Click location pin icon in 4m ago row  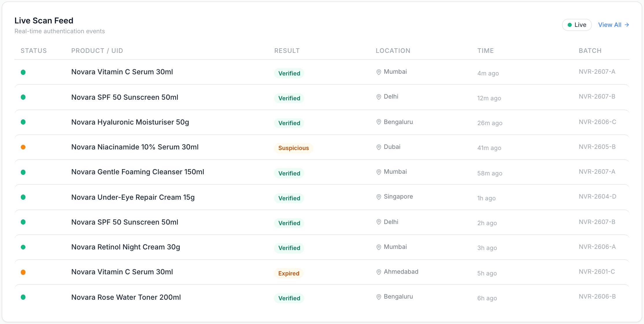(379, 72)
